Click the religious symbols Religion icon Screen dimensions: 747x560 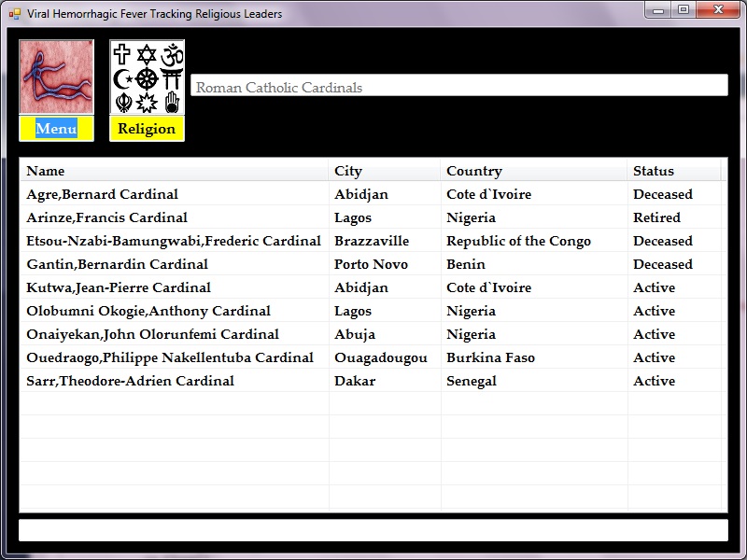(147, 78)
